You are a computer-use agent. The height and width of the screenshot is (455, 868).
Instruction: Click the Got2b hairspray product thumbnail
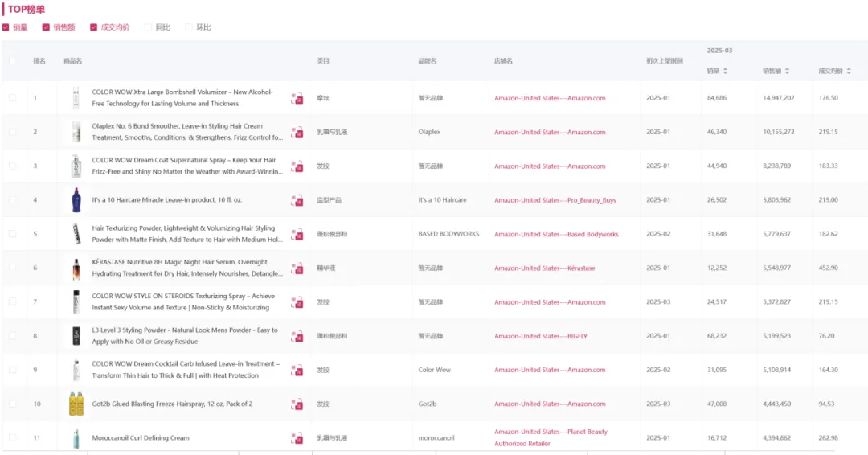(76, 404)
